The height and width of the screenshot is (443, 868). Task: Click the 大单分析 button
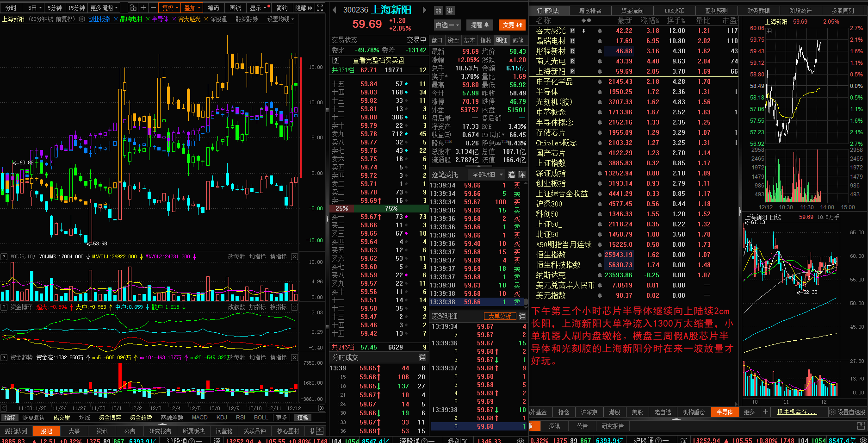pyautogui.click(x=500, y=316)
